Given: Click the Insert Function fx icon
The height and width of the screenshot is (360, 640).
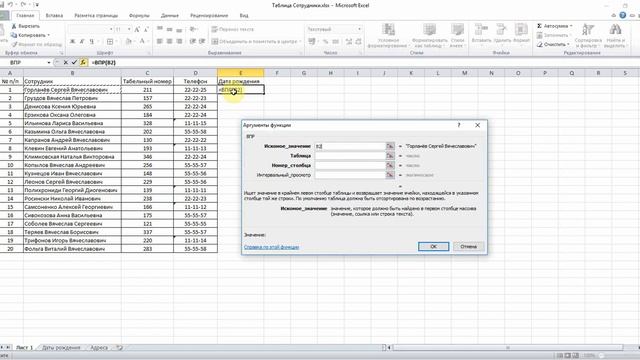Looking at the screenshot, I should (x=83, y=62).
